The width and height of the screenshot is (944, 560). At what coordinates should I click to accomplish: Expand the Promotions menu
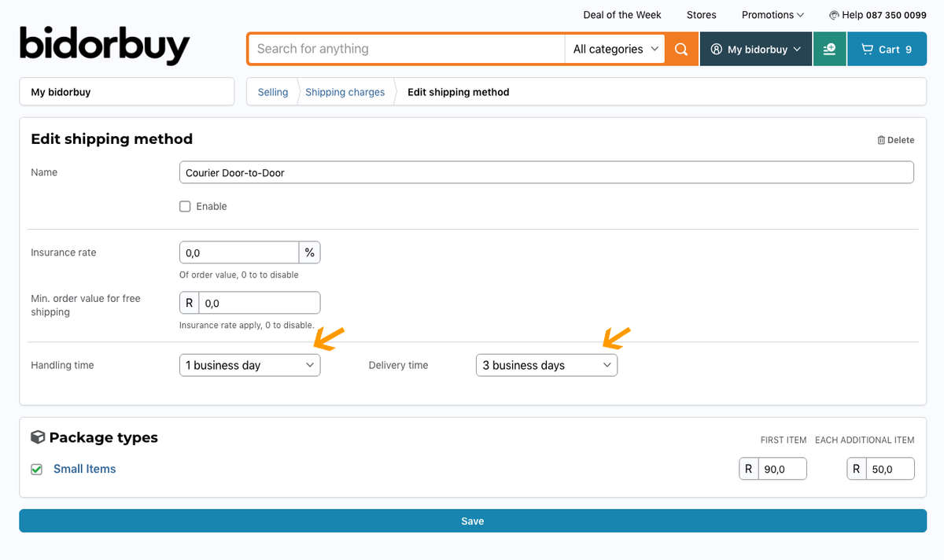[773, 15]
